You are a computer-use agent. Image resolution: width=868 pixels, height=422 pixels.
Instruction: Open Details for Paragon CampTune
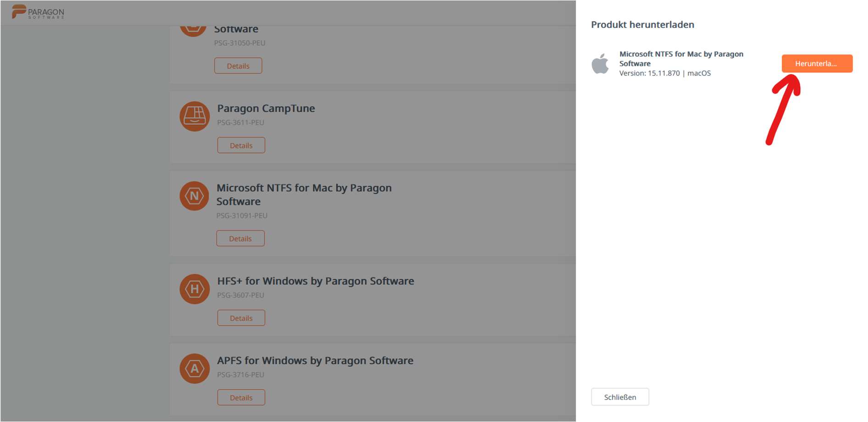(241, 145)
